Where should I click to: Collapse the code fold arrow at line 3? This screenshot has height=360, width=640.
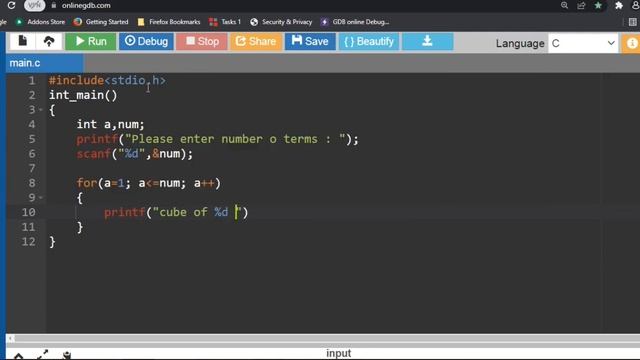coord(40,110)
